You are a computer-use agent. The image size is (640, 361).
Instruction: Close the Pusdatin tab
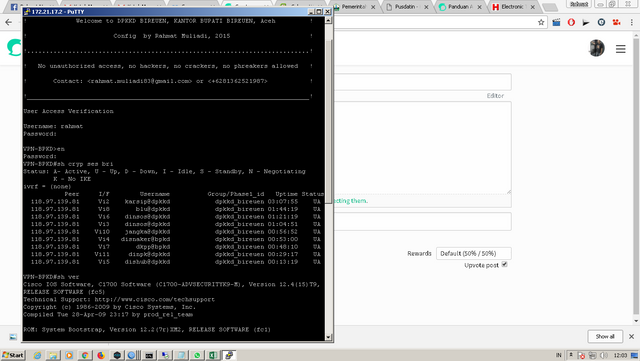(426, 7)
